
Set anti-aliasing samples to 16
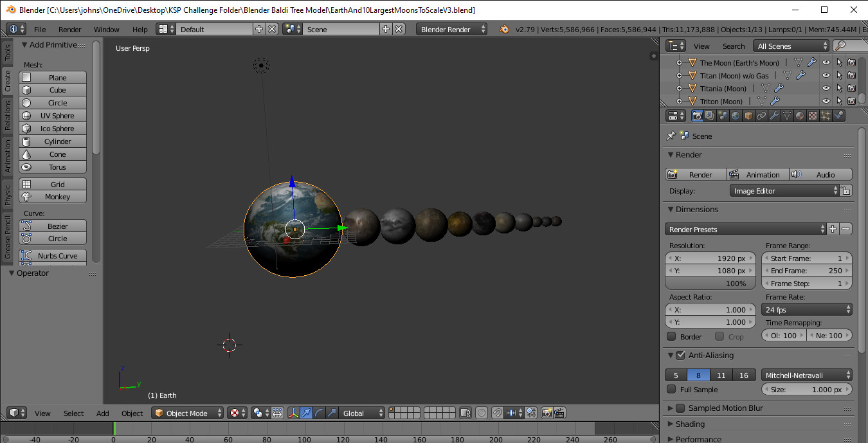(743, 375)
